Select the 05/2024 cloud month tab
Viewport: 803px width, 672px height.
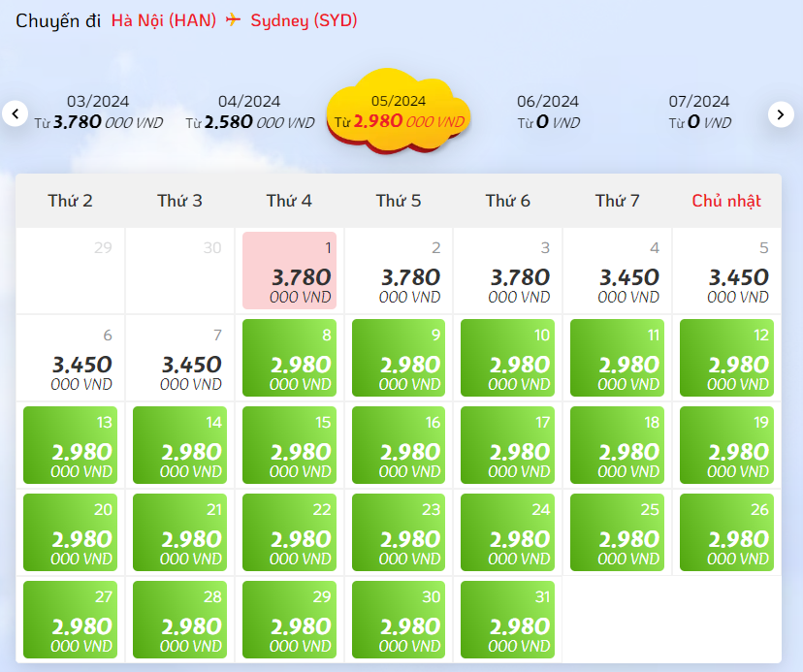tap(399, 112)
